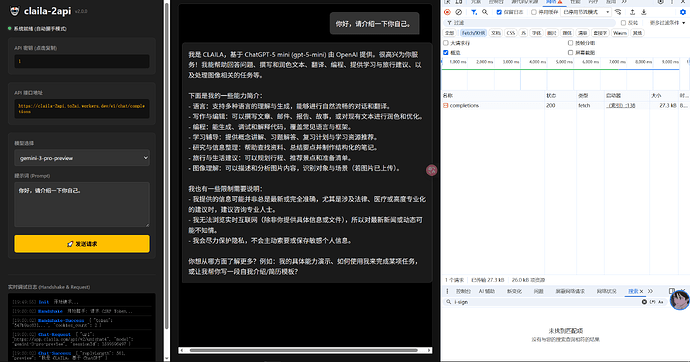The image size is (690, 362).
Task: Open the initiator link in completions row
Action: [621, 106]
